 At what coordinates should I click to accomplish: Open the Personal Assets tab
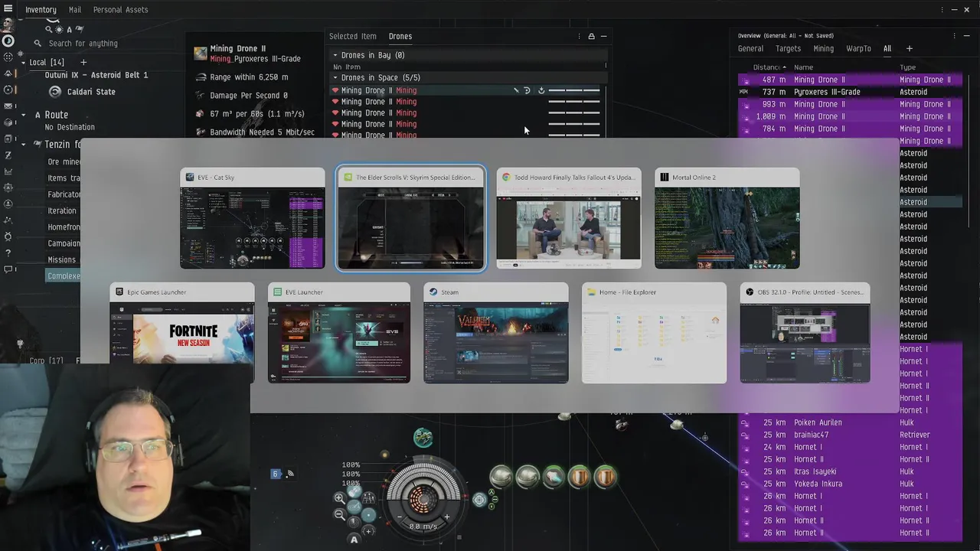120,10
